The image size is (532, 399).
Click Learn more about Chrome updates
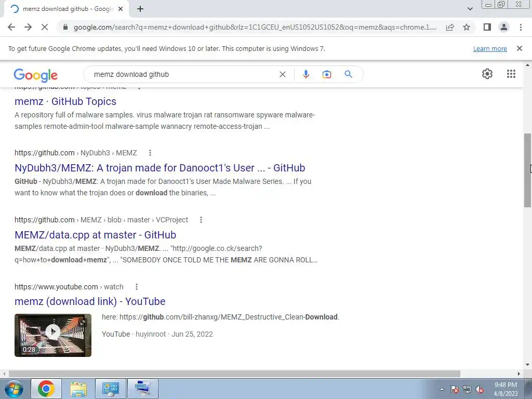point(490,48)
